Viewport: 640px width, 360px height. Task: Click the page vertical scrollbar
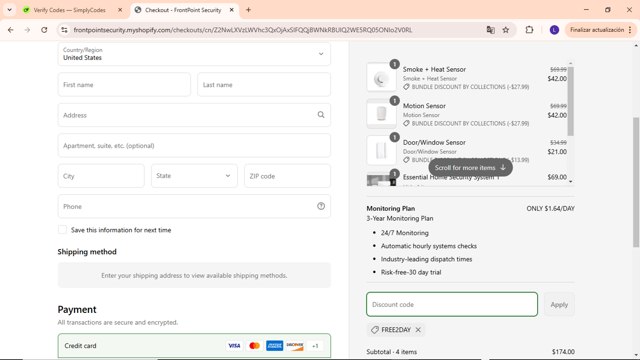636,182
